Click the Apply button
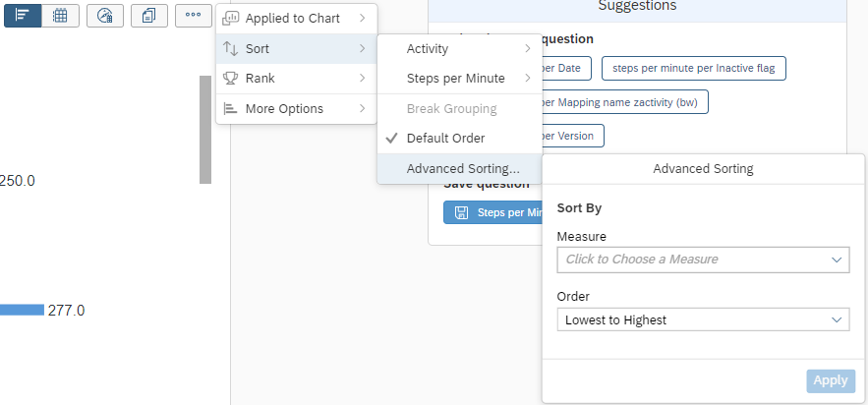 (830, 381)
